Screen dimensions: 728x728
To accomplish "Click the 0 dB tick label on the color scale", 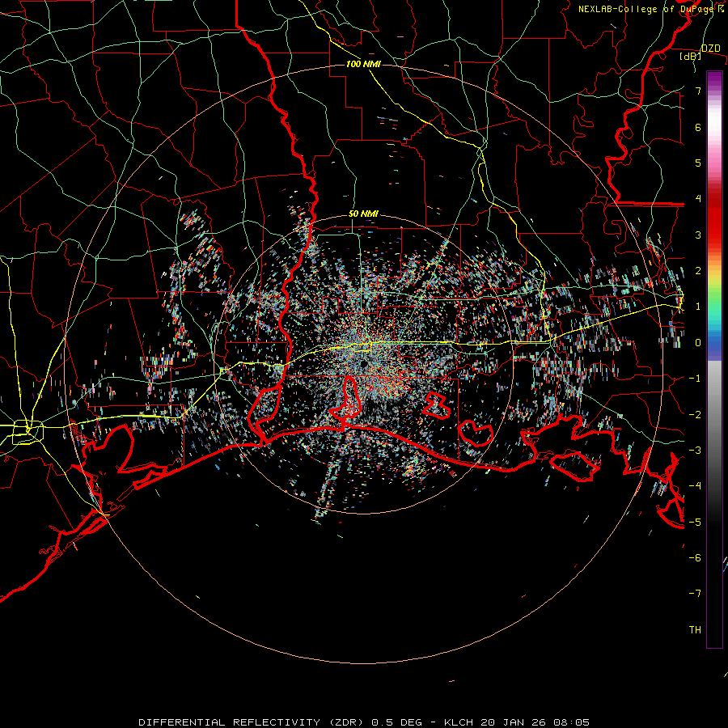I will (x=698, y=343).
